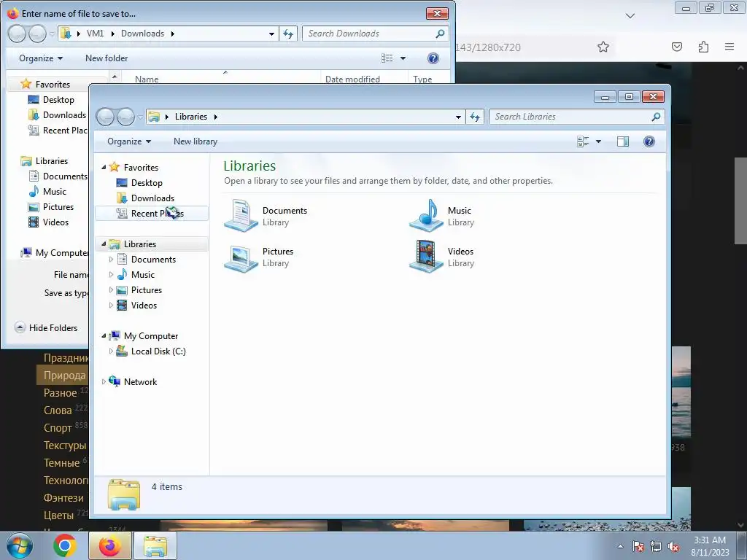Select the Network item in navigation pane
Viewport: 747px width, 560px height.
coord(140,382)
